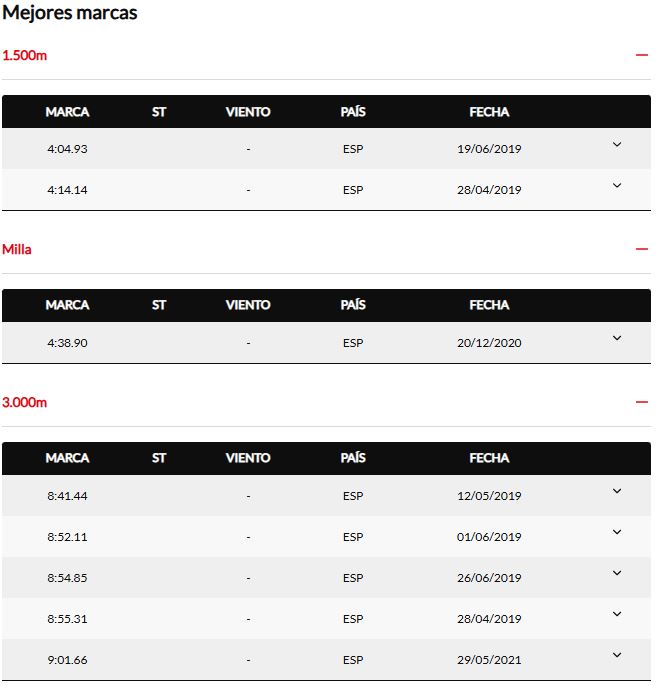This screenshot has height=686, width=657.
Task: Select the 19/06/2019 date cell
Action: [489, 149]
